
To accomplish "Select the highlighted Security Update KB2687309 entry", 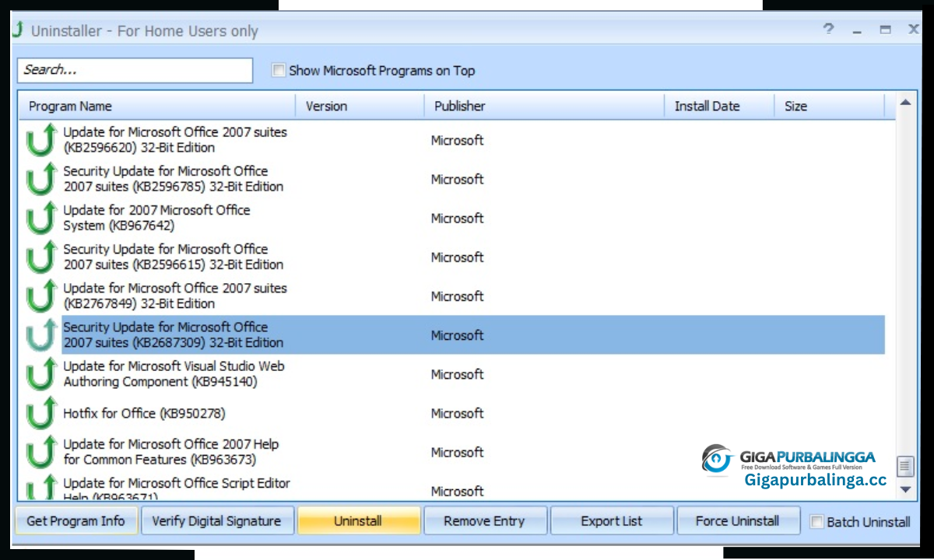I will (473, 335).
